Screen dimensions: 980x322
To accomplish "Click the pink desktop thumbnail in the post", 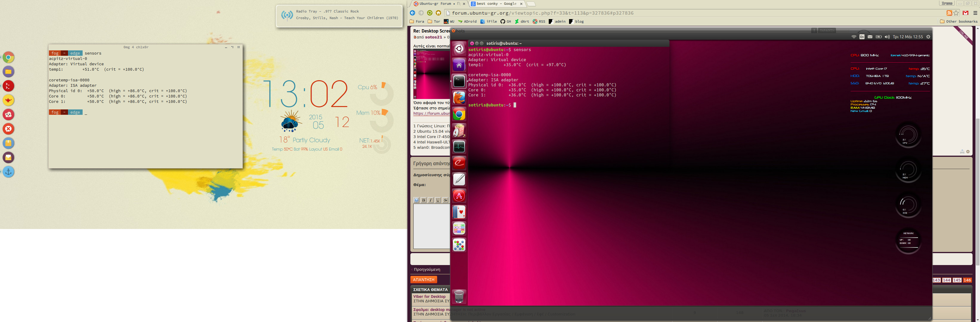I will point(432,74).
